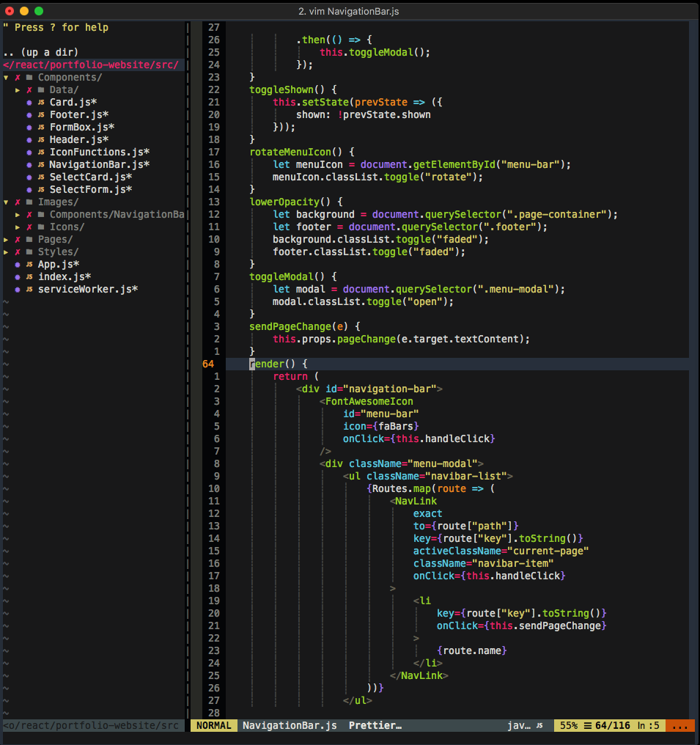Expand the Styles folder arrow

click(x=6, y=252)
